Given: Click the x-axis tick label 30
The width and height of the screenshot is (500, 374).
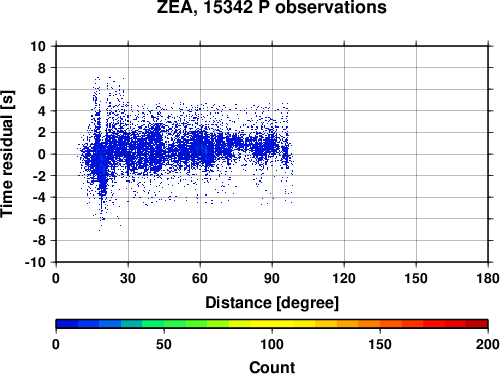Looking at the screenshot, I should coord(128,278).
